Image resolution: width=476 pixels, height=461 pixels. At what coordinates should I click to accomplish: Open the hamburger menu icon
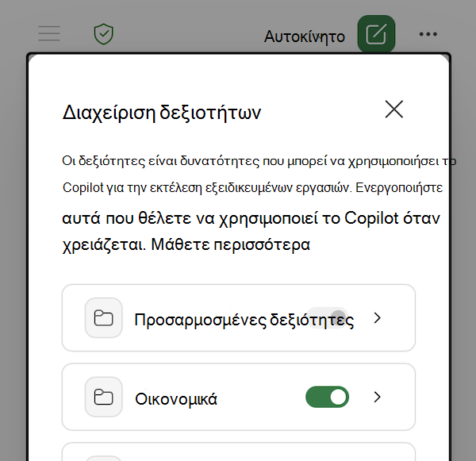(x=49, y=33)
